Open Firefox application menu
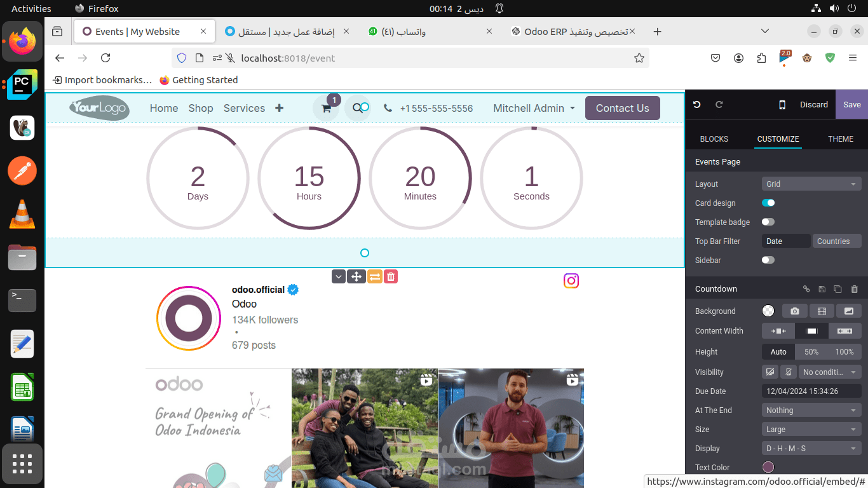The image size is (868, 488). (853, 58)
